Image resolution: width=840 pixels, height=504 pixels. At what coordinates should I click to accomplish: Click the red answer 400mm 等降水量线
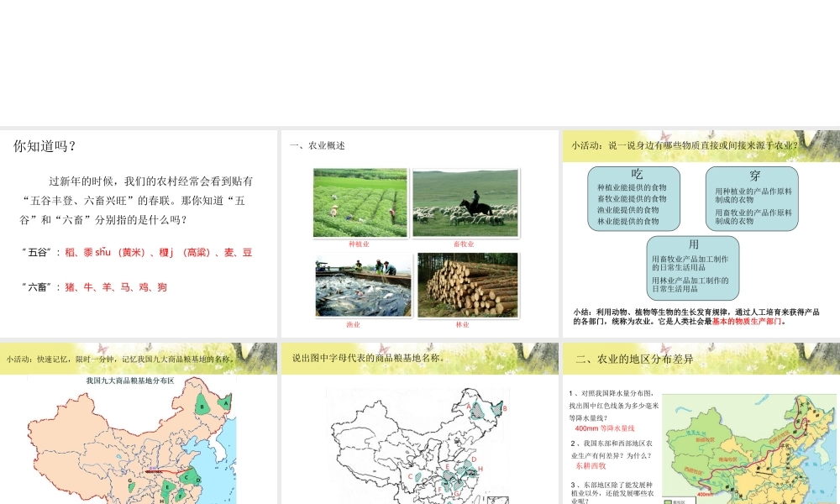[605, 428]
